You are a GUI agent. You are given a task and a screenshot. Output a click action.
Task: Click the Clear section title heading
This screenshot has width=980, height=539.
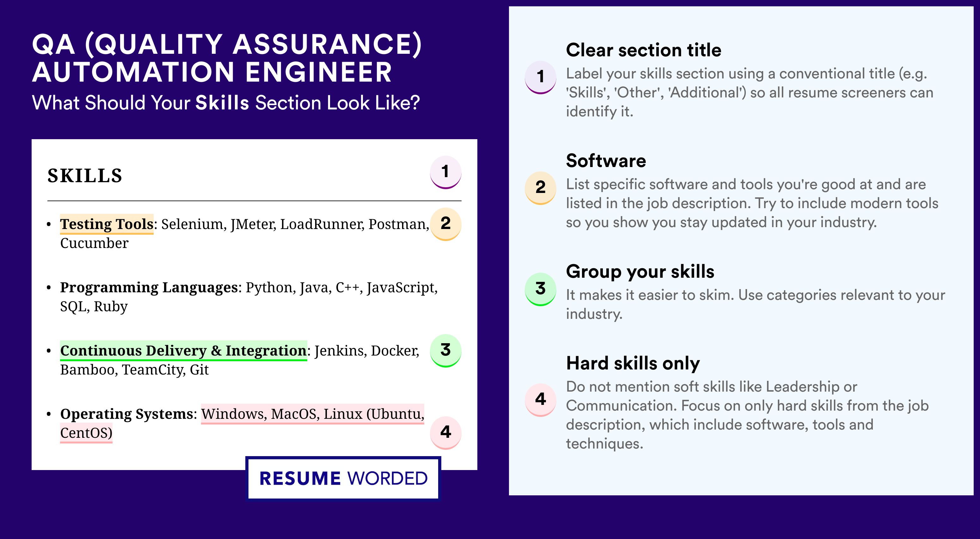click(643, 50)
